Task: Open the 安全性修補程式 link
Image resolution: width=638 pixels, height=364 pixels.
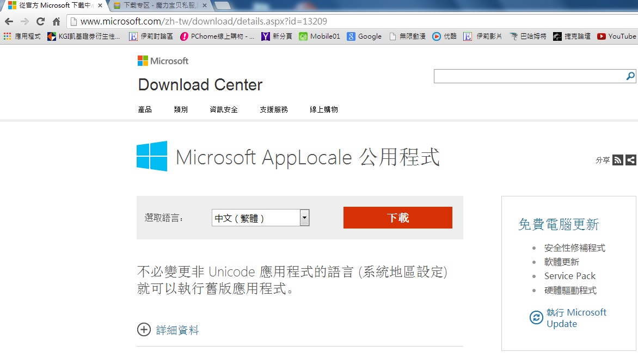Action: click(574, 248)
